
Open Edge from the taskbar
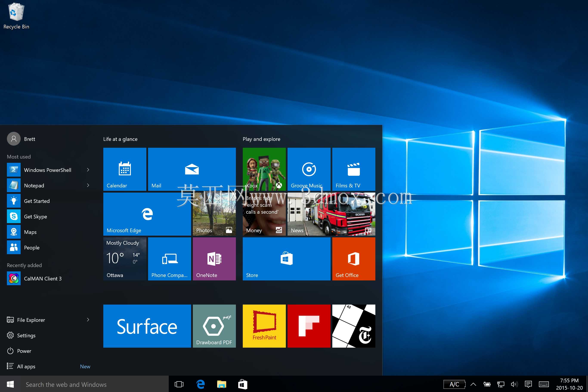200,384
